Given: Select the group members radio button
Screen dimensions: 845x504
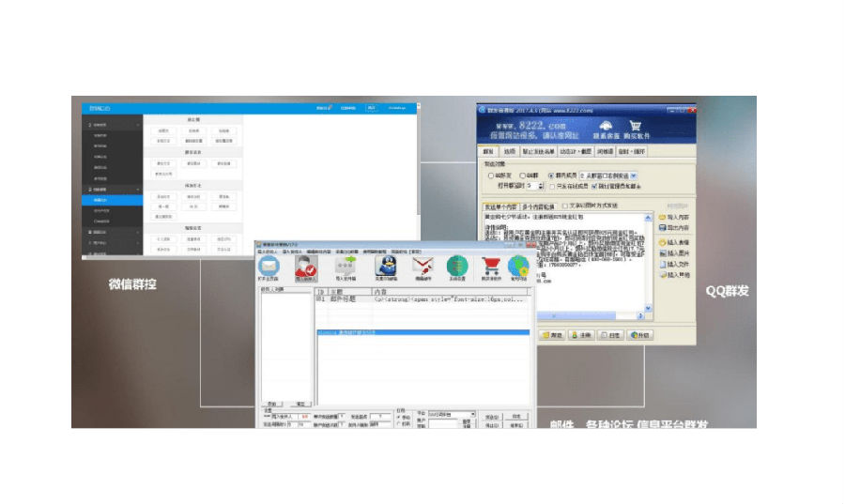Looking at the screenshot, I should [x=551, y=176].
